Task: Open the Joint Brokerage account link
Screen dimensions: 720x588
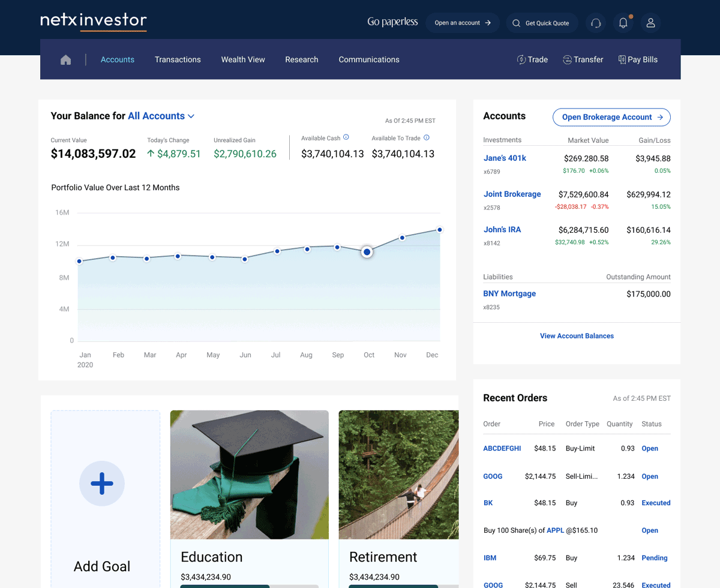Action: (512, 194)
